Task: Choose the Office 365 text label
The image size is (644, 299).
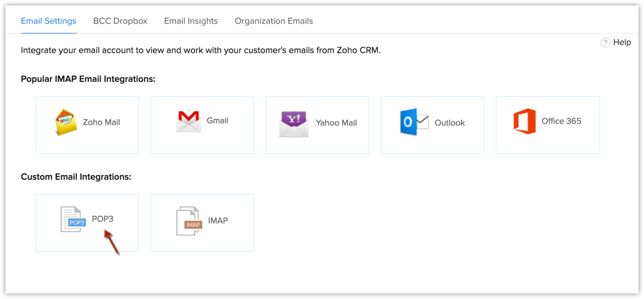Action: point(562,121)
